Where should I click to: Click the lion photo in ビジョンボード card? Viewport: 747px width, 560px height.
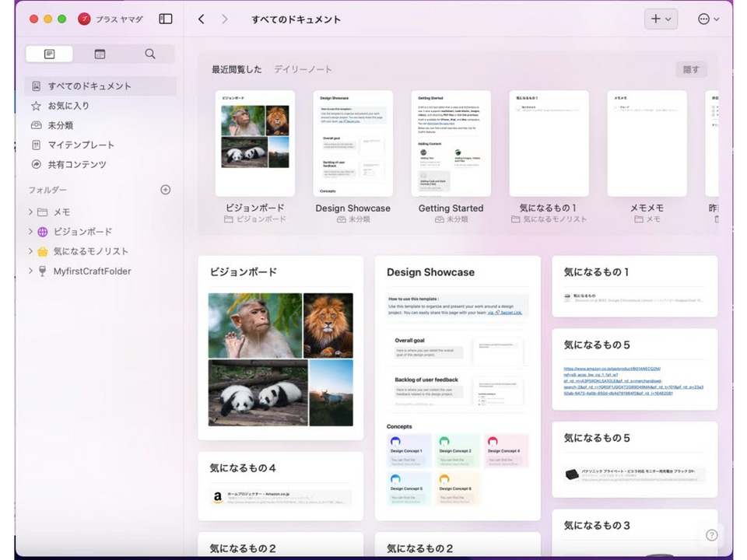pyautogui.click(x=328, y=326)
